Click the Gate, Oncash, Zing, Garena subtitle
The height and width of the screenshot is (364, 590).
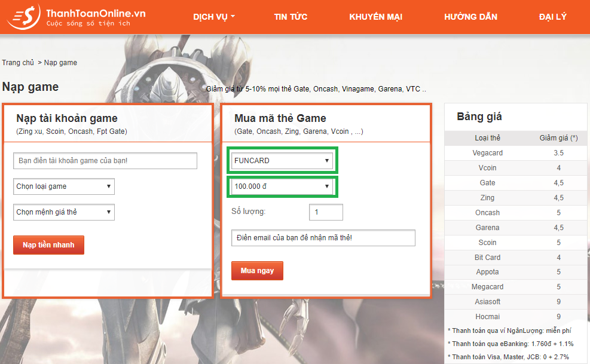(299, 131)
